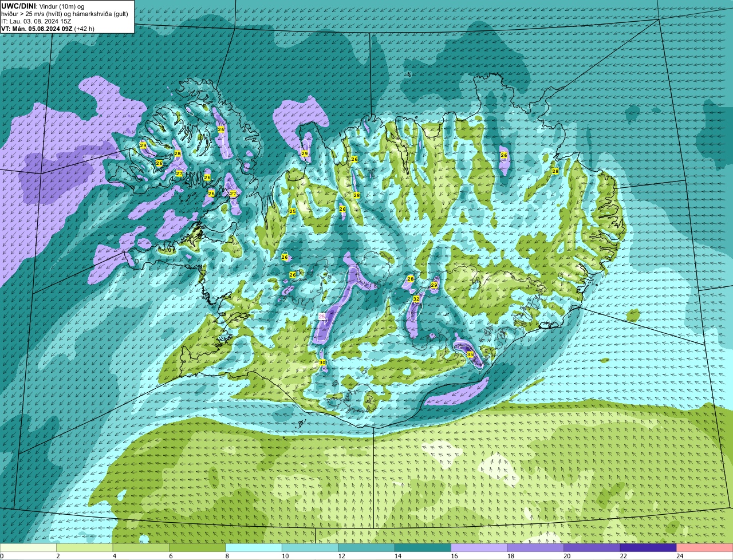Click the 8–10 m/s pale cyan legend swatch

click(x=254, y=547)
